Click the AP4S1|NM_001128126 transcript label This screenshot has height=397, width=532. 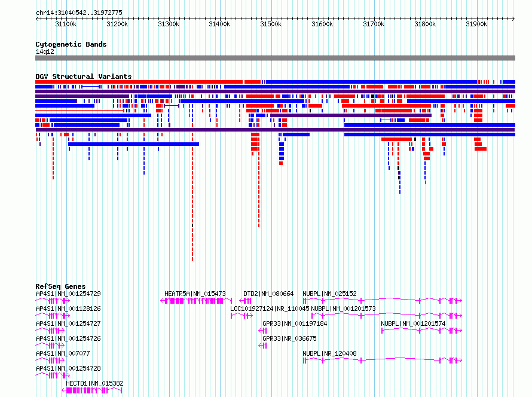tap(68, 309)
